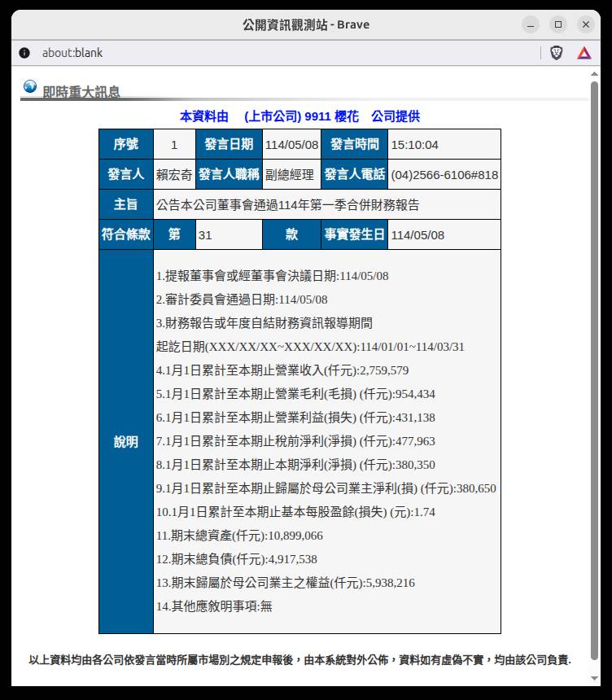Click line 11 期末總資產 10,899,066
The height and width of the screenshot is (700, 612).
point(239,536)
